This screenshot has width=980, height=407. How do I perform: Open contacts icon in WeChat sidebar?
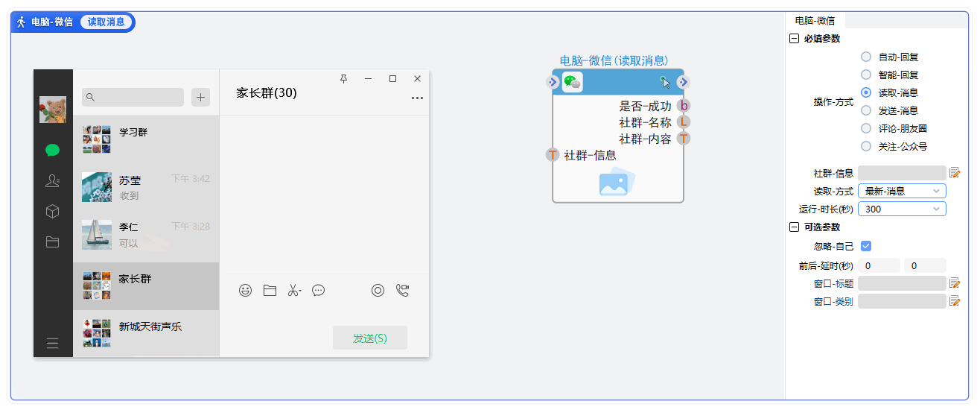pos(52,180)
